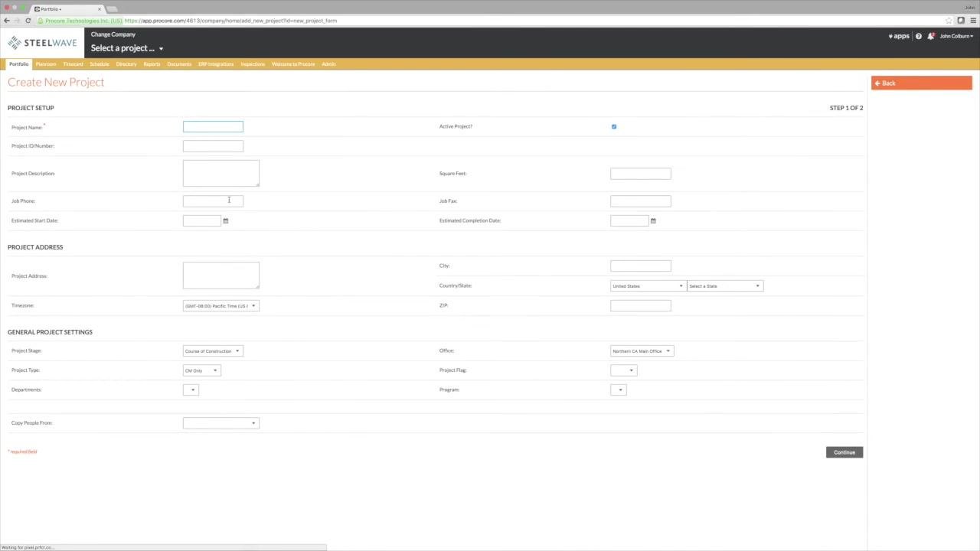980x551 pixels.
Task: Close the Portfolio browser tab
Action: 99,9
